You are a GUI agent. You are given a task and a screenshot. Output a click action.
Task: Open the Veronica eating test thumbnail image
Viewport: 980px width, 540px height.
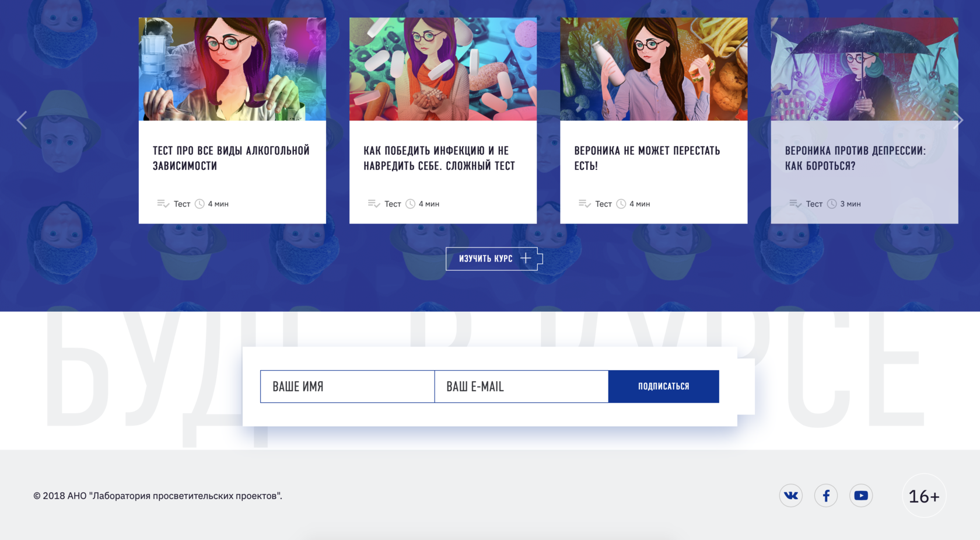coord(654,69)
